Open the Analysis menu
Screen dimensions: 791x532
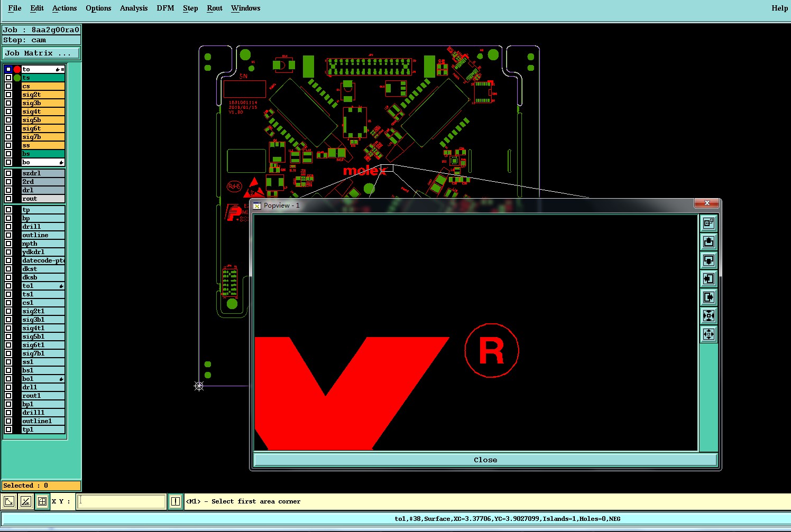[134, 8]
